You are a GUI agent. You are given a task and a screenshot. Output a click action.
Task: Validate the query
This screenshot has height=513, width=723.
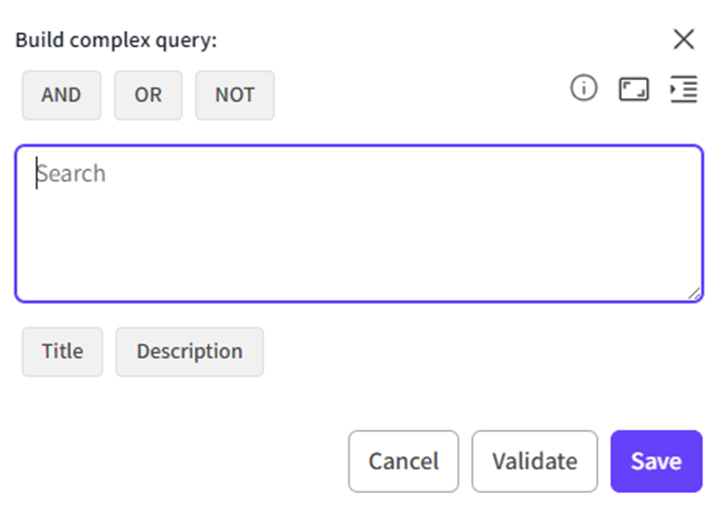click(534, 461)
